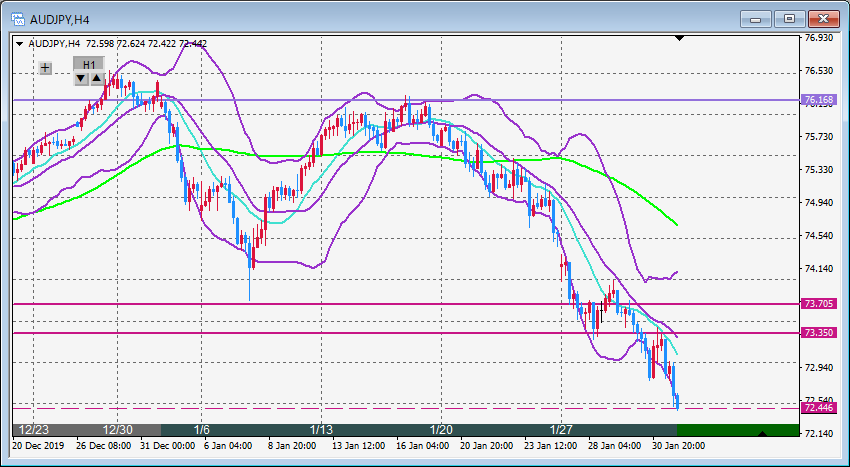
Task: Click the small triangle before AUDJPY,H4 label
Action: pos(20,44)
